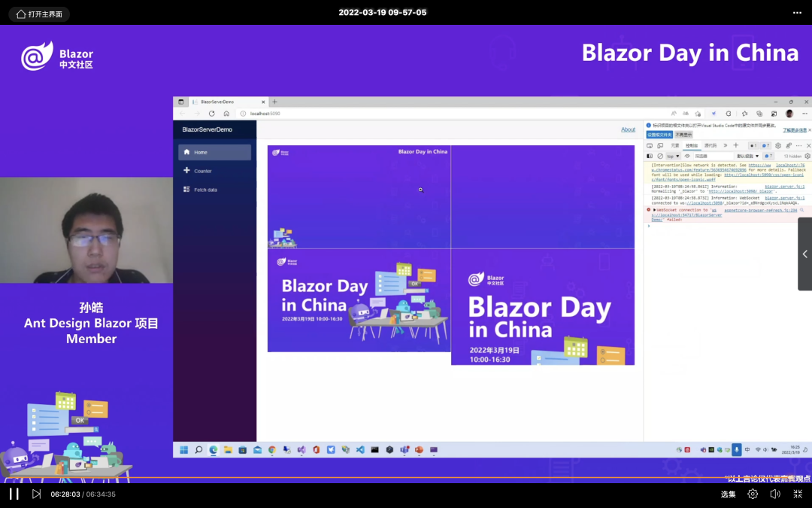Viewport: 812px width, 508px height.
Task: Activate DevTools inspect element tool
Action: 650,146
